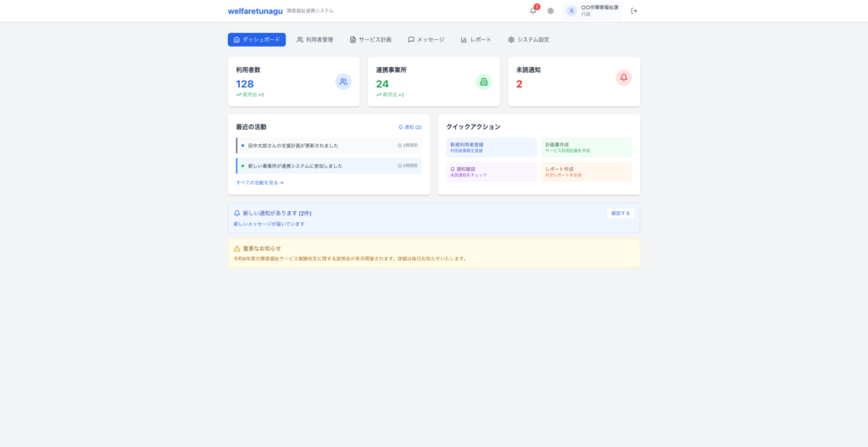Switch to the 利用者管理 tab
Viewport: 868px width, 447px height.
314,40
